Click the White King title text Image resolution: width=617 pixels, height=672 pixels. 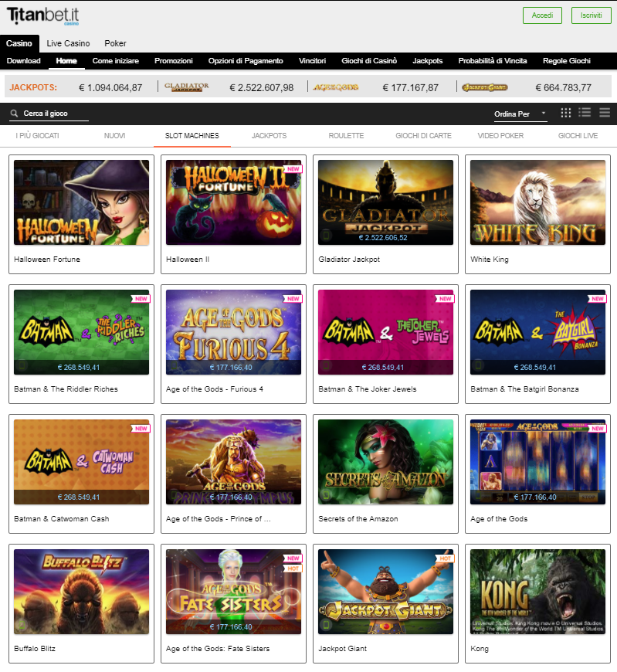coord(490,260)
